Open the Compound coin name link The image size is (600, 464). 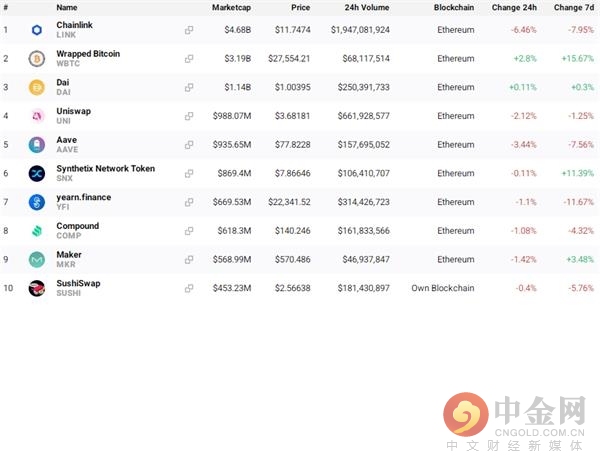tap(78, 226)
